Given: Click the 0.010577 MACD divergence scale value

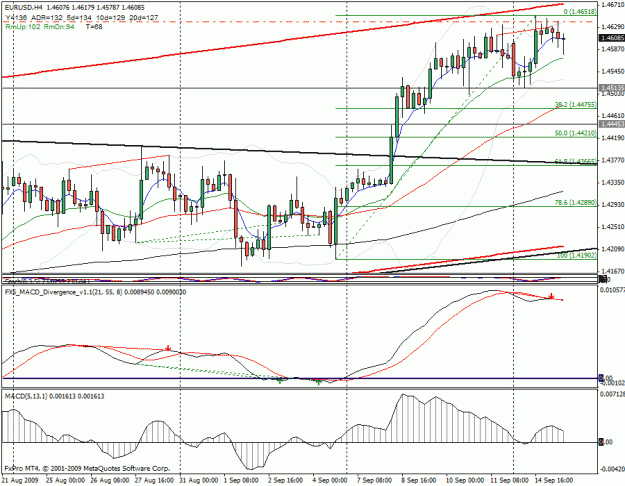Looking at the screenshot, I should (x=612, y=289).
